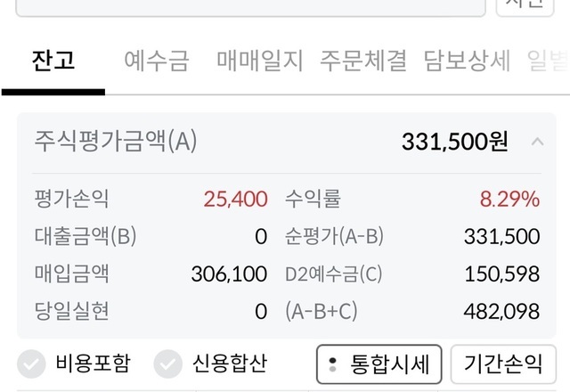Tap the 매입금액 value 306,100
The height and width of the screenshot is (392, 570).
229,274
